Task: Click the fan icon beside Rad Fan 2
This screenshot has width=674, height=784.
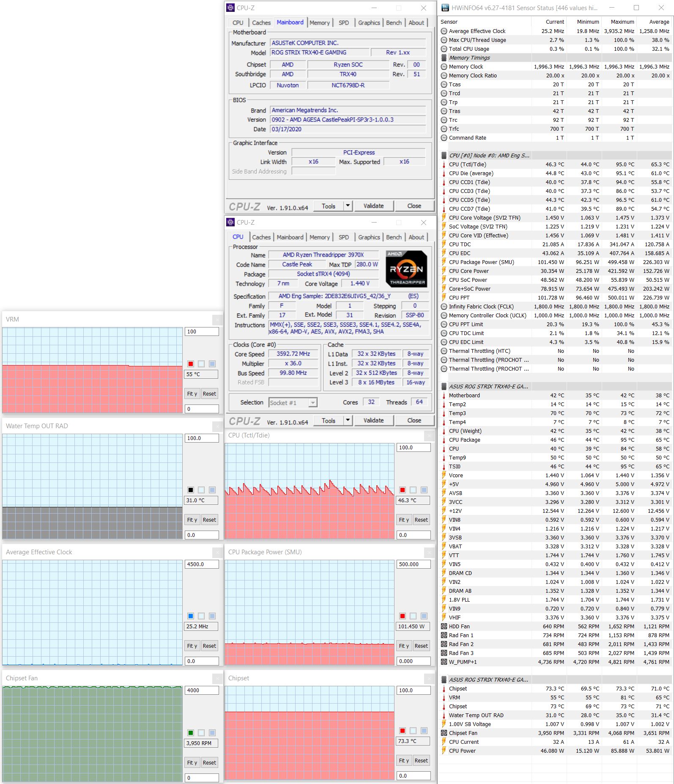Action: click(444, 644)
